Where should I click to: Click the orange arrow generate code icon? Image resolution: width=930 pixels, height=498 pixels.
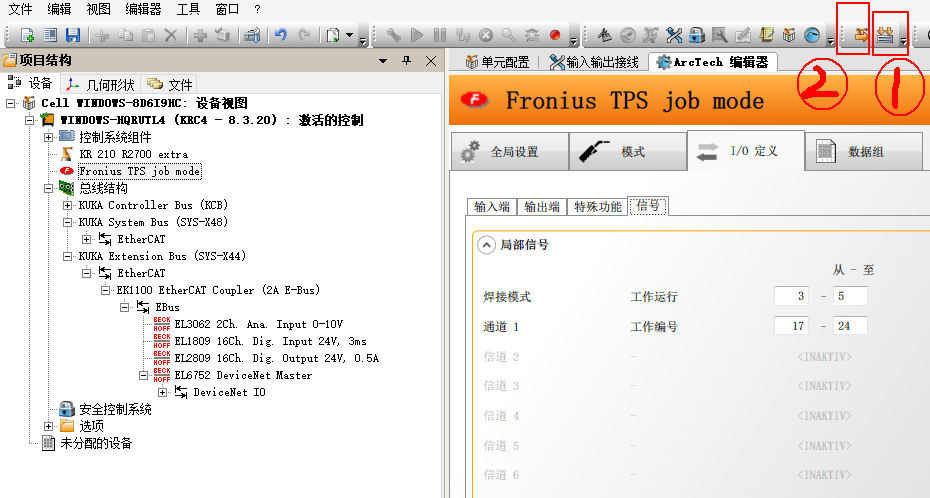(x=860, y=36)
